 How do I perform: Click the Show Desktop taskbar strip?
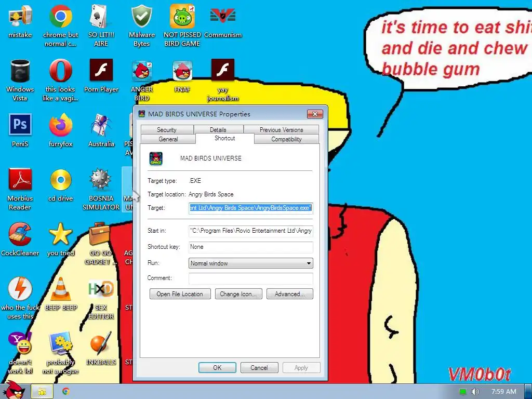528,391
